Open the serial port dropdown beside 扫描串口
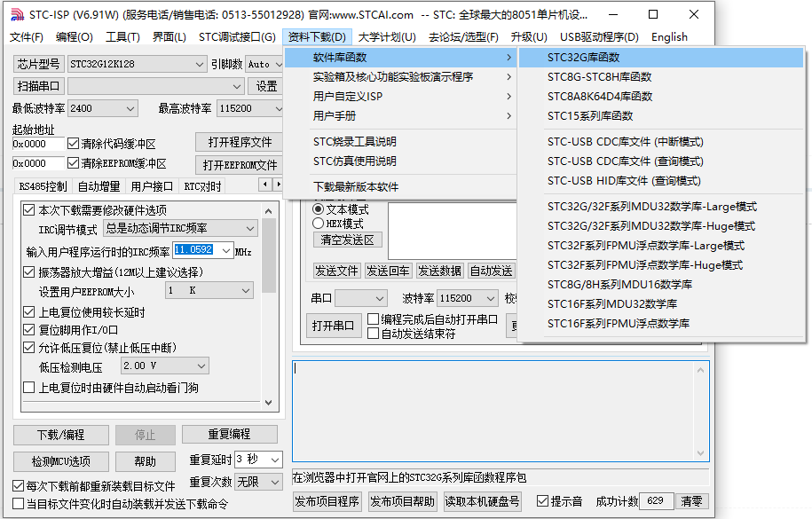This screenshot has width=812, height=519. tap(156, 86)
